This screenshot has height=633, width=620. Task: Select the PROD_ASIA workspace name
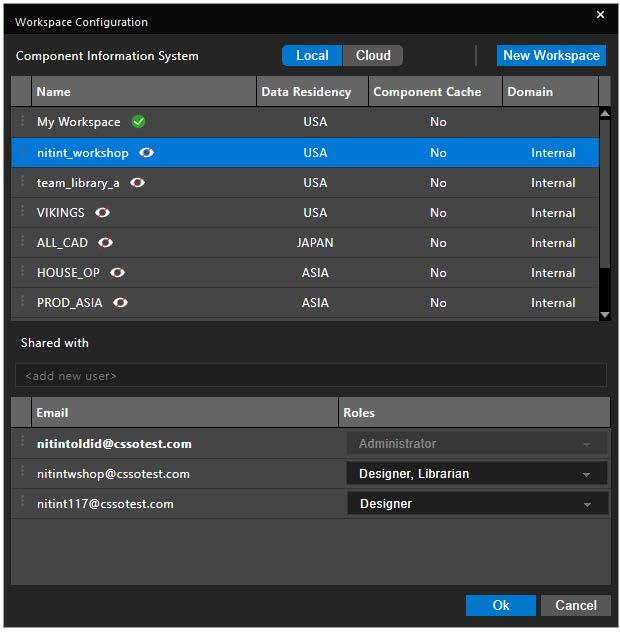[x=69, y=303]
